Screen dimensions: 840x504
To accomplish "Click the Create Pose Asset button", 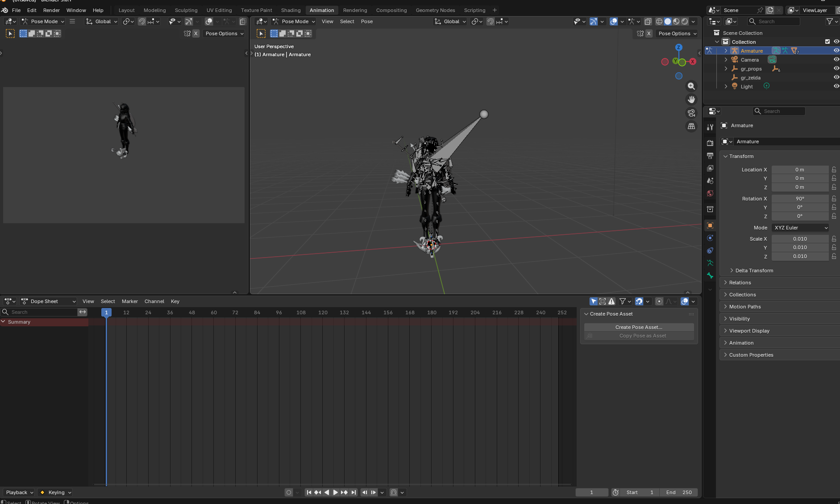I will point(639,327).
